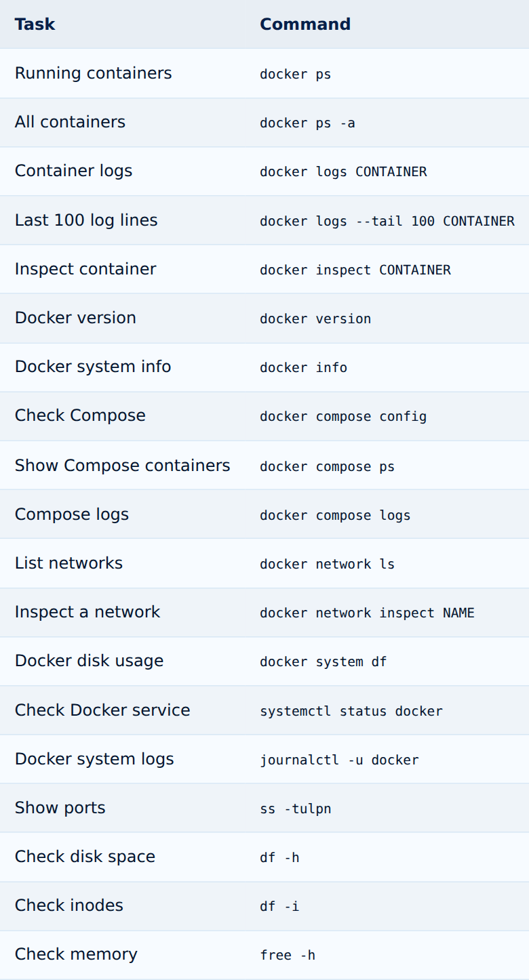
Task: Click the 'Docker system logs' task cell
Action: coord(94,759)
